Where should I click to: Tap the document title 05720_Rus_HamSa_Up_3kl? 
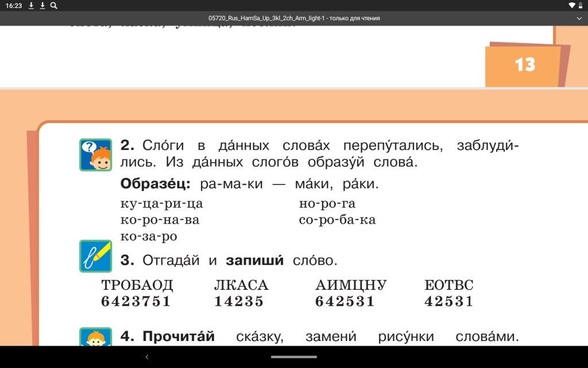(293, 18)
